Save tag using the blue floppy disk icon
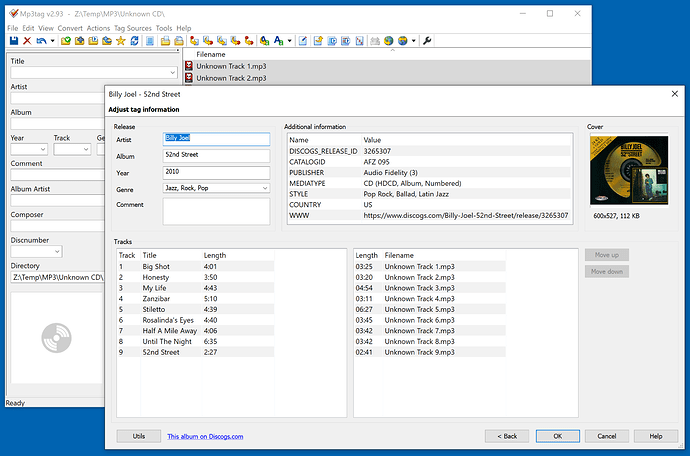This screenshot has height=456, width=690. click(x=14, y=41)
